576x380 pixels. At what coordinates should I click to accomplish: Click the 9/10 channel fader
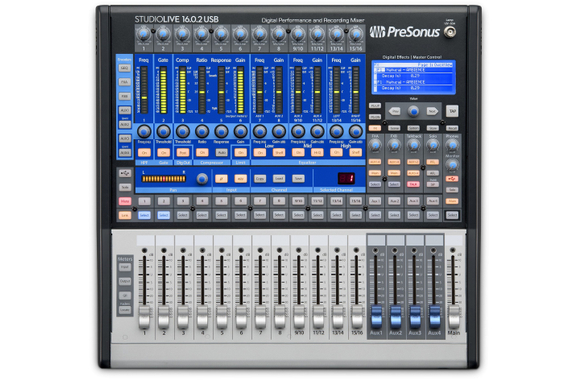point(298,318)
